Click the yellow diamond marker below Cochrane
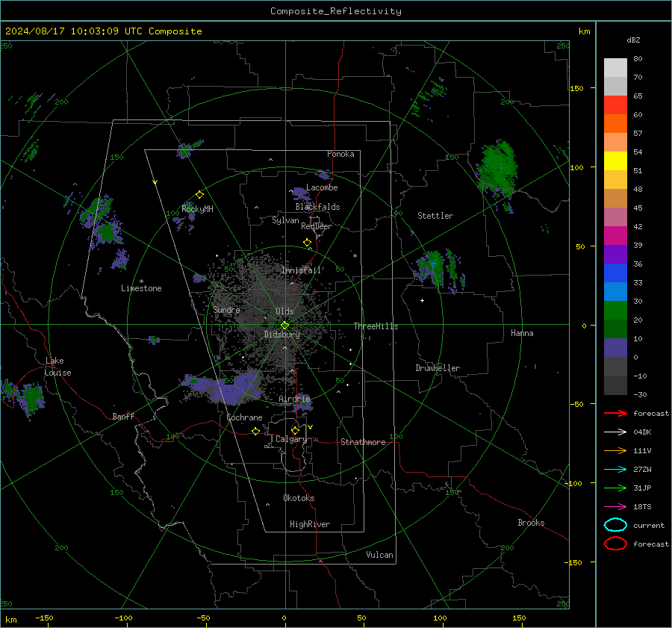The height and width of the screenshot is (628, 672). pos(255,431)
